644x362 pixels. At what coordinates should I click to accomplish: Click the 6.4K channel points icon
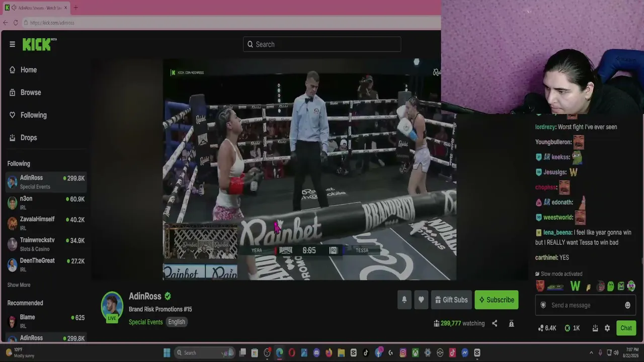pos(541,328)
